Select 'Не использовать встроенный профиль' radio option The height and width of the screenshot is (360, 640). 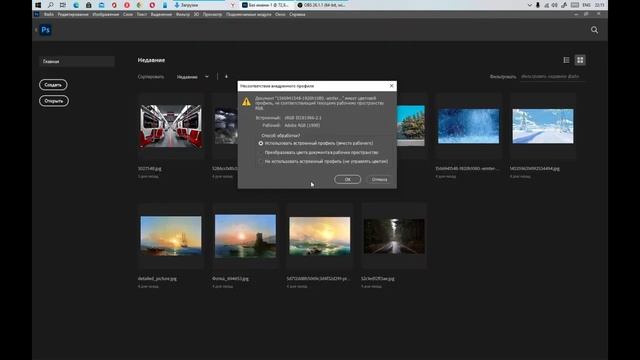pos(261,161)
